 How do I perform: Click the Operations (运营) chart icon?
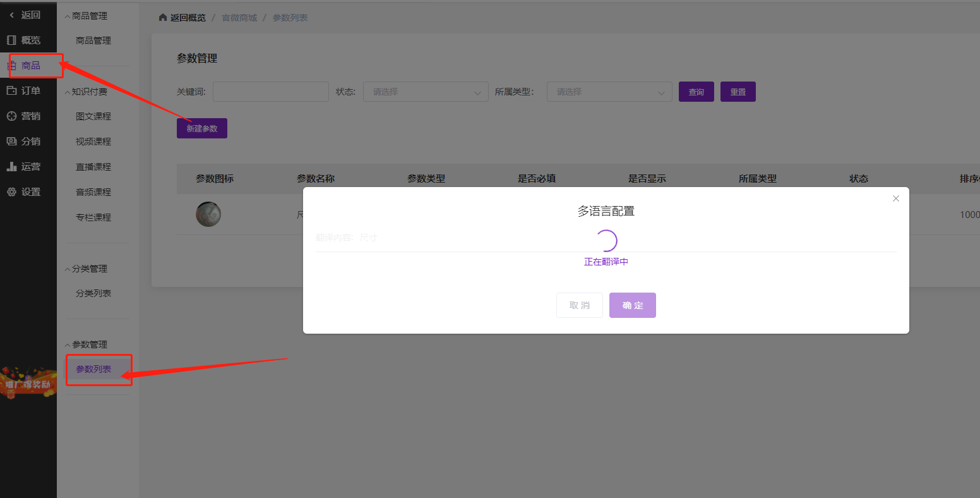click(11, 167)
